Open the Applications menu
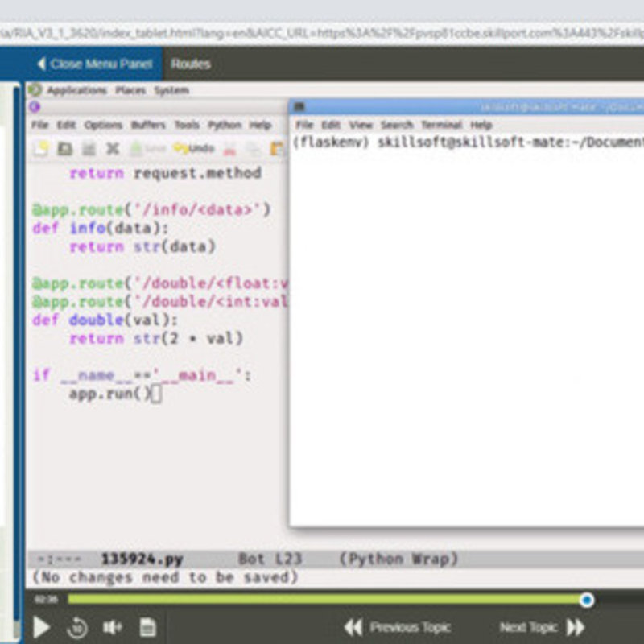This screenshot has height=644, width=644. pyautogui.click(x=76, y=90)
